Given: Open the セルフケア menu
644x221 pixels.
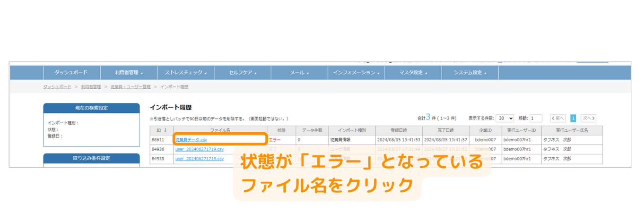Looking at the screenshot, I should coord(242,73).
